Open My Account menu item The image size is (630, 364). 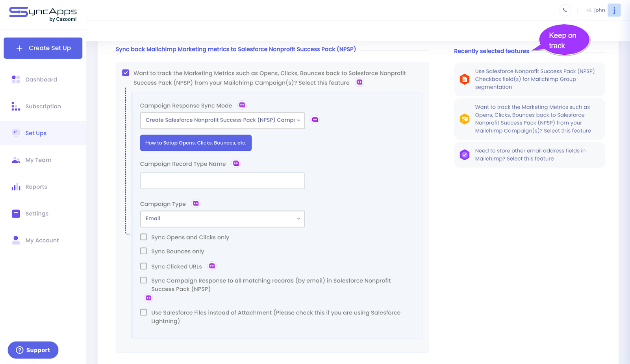(42, 240)
